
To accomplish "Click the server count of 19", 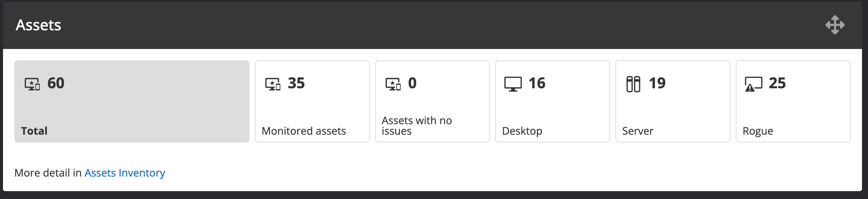I will (657, 83).
